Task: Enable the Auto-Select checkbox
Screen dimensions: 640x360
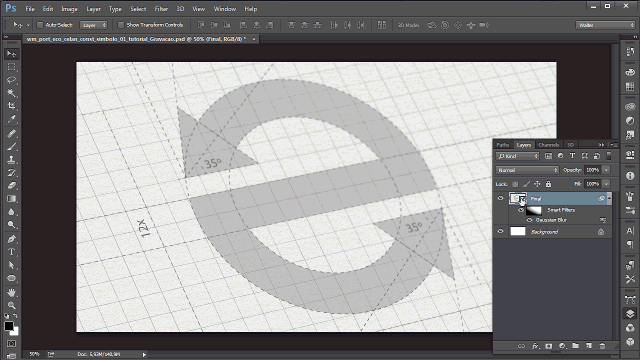Action: [40, 25]
